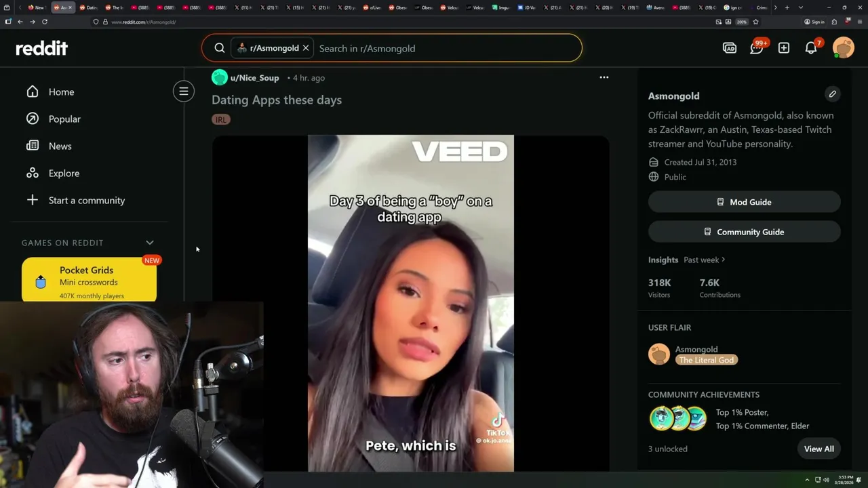Open the Past week insights chevron
This screenshot has height=488, width=868.
(x=724, y=260)
